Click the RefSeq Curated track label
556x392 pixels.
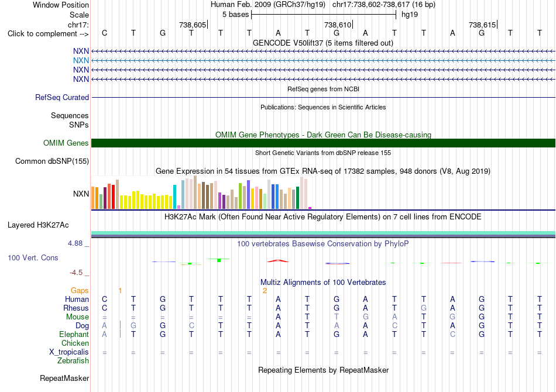(x=61, y=98)
